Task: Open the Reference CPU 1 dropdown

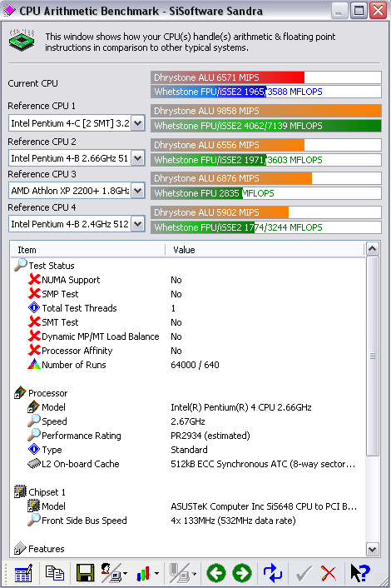Action: (x=138, y=123)
